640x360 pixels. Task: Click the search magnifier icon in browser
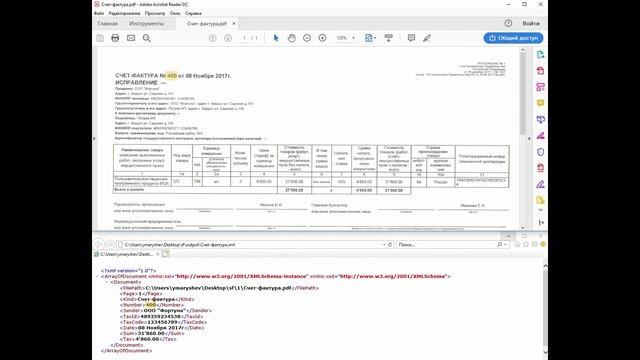500,244
